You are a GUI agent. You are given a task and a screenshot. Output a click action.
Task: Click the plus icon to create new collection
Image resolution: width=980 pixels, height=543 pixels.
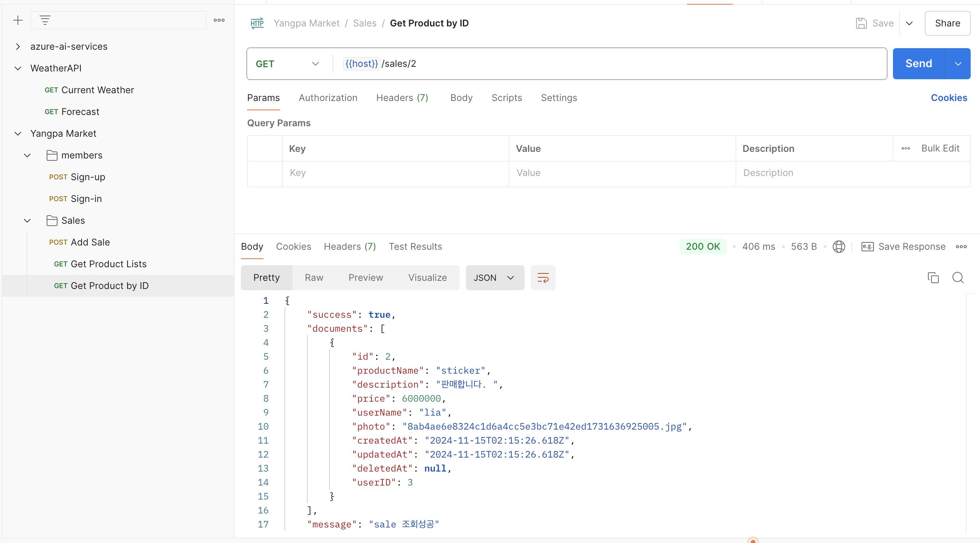(x=18, y=20)
